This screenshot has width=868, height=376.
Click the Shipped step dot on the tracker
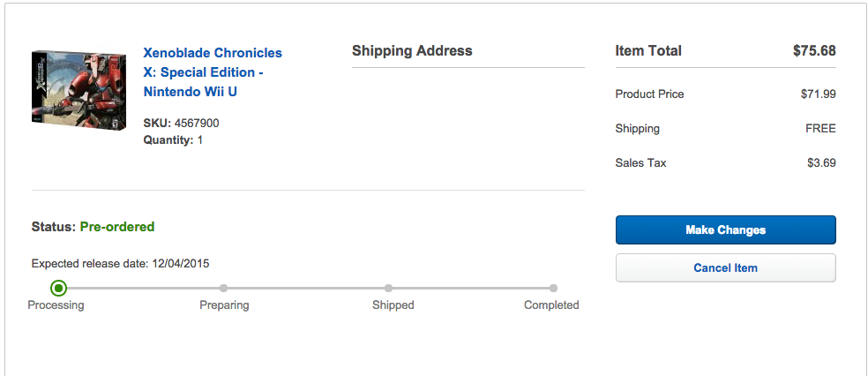tap(389, 288)
